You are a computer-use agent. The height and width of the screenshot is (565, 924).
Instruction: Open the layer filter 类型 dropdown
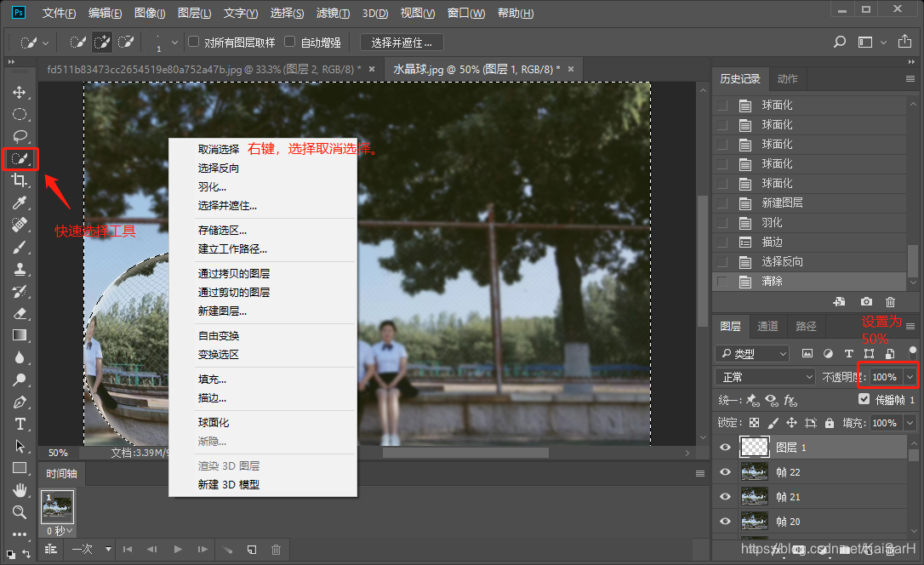(x=752, y=353)
